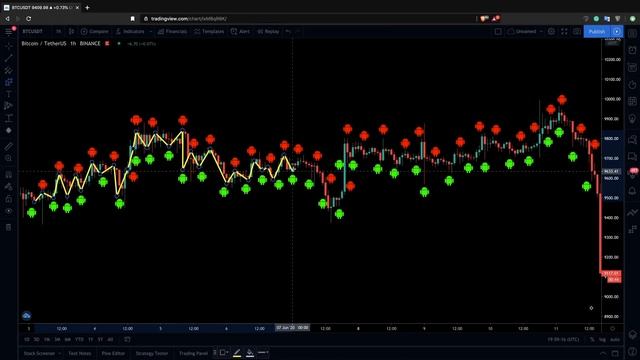This screenshot has width=640, height=360.
Task: Open the Text Notes tab
Action: click(80, 353)
